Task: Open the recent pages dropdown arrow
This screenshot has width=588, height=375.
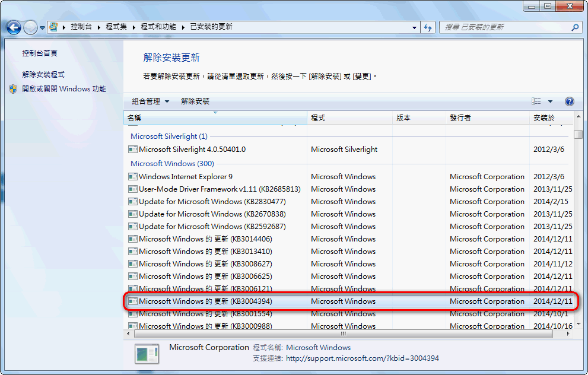Action: [42, 28]
